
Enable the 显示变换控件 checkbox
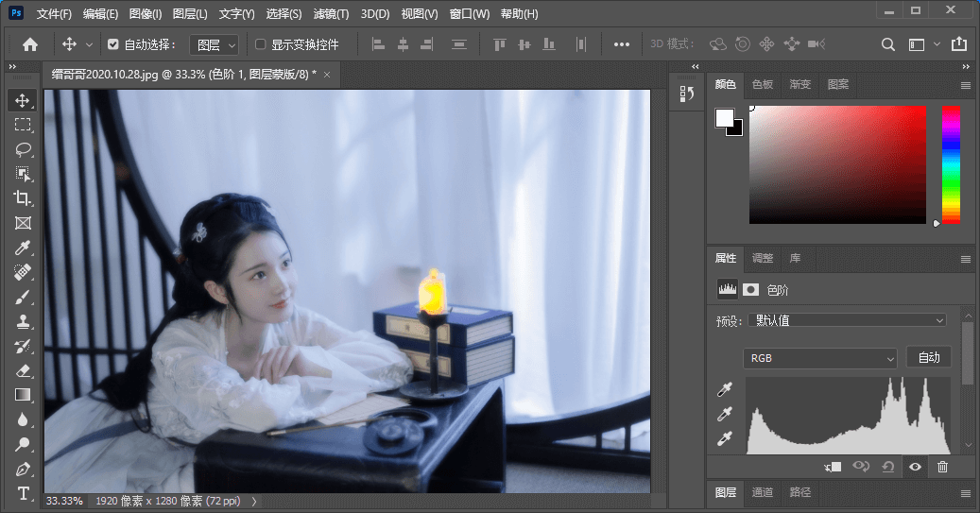[x=261, y=44]
